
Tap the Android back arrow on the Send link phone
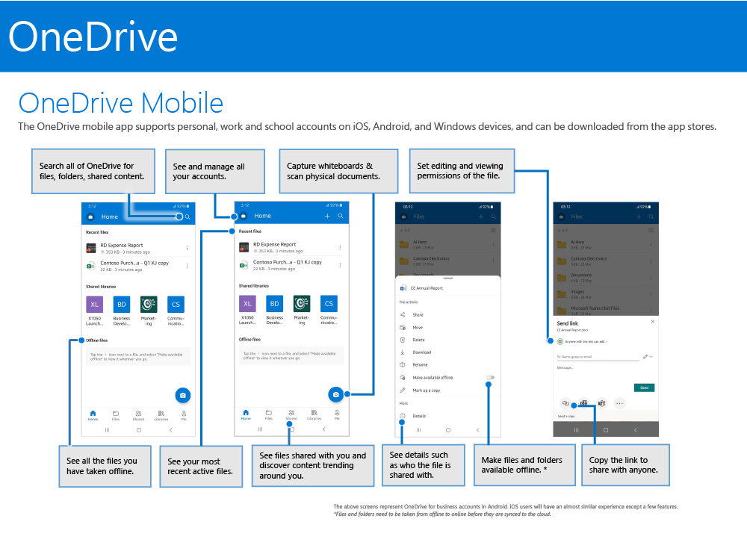[x=635, y=430]
